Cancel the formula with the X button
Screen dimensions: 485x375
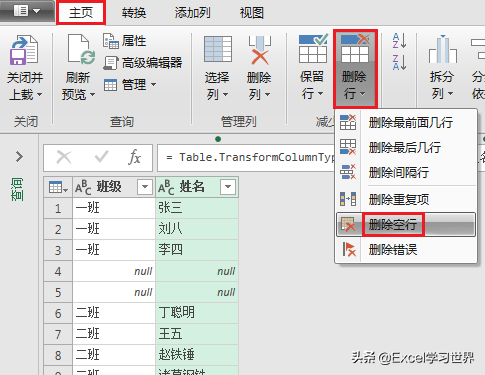point(64,157)
